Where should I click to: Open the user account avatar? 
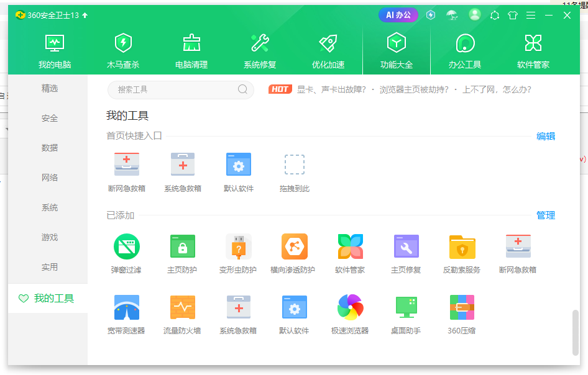(475, 15)
